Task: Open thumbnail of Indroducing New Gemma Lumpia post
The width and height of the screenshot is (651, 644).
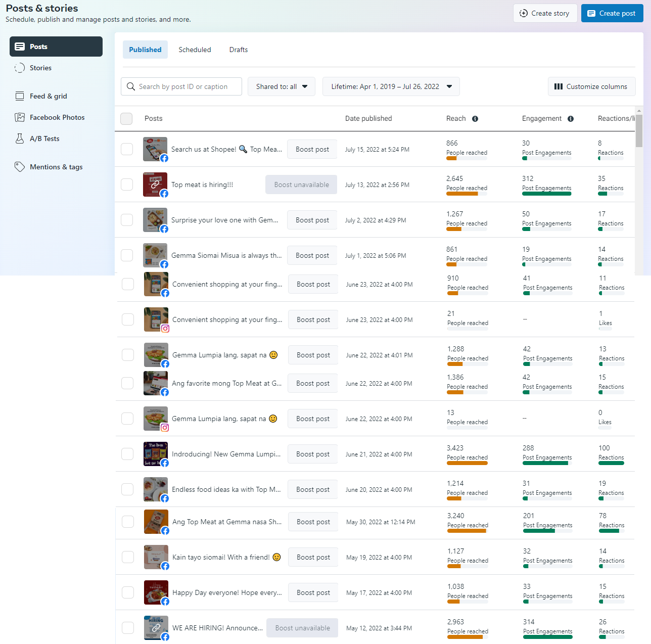Action: click(156, 454)
